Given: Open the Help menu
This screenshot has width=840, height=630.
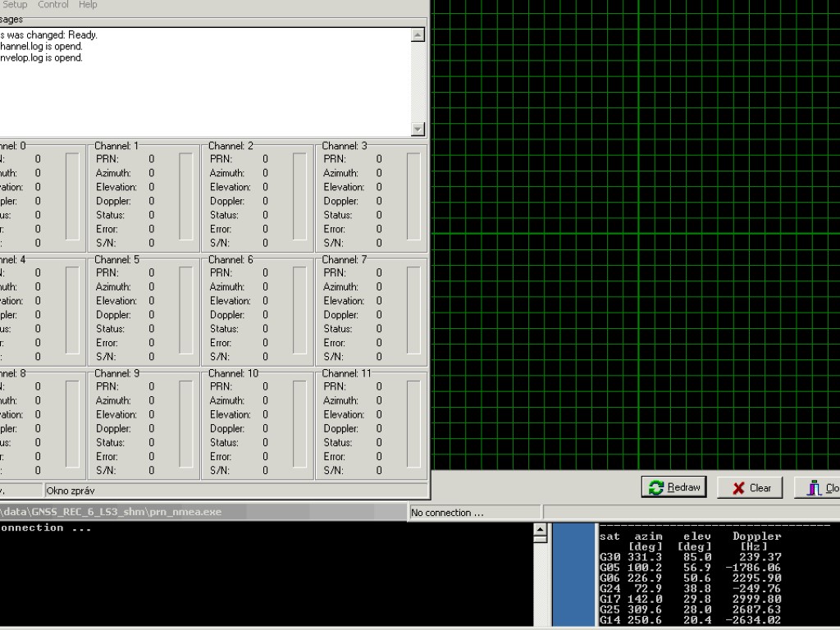Looking at the screenshot, I should click(88, 5).
